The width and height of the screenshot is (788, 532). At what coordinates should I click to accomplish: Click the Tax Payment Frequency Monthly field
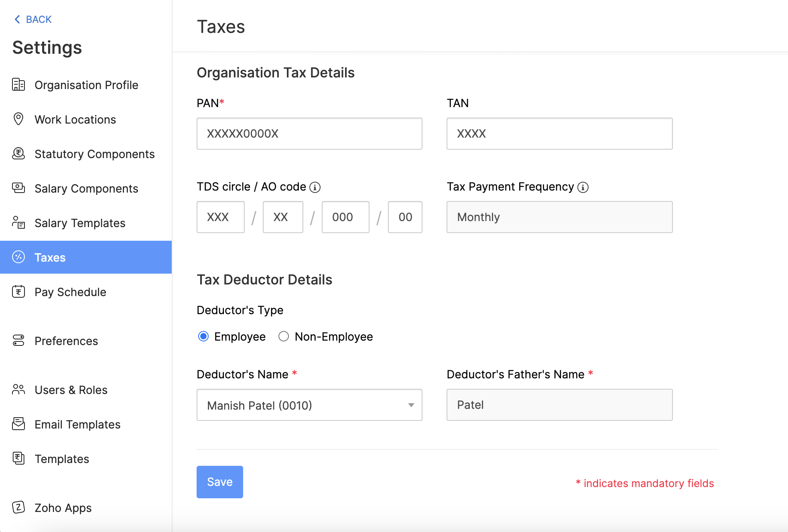pos(559,217)
